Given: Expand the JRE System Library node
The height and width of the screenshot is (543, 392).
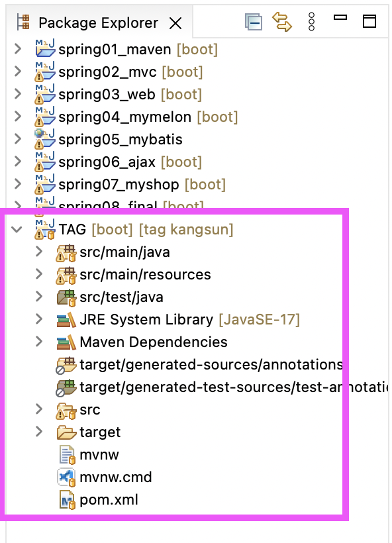Looking at the screenshot, I should (39, 319).
